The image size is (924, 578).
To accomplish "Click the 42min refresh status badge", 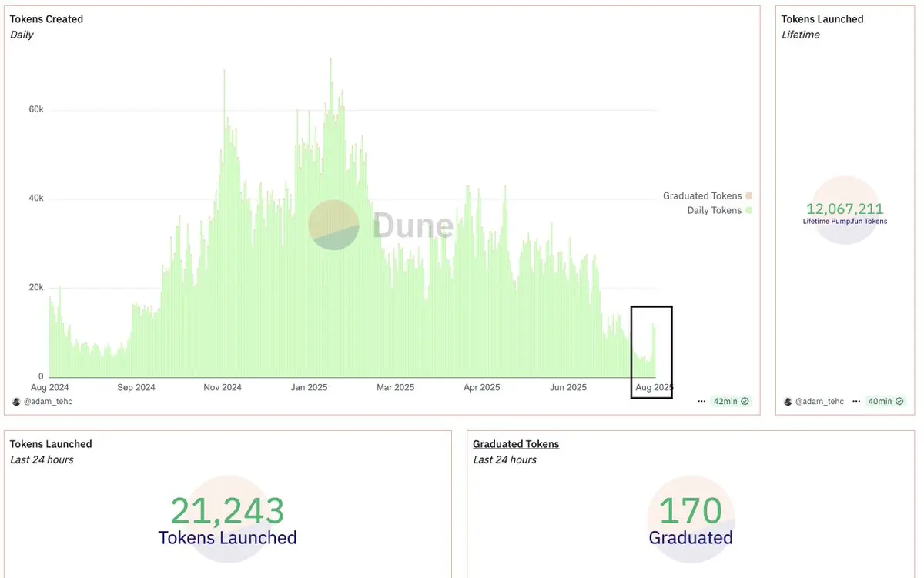I will [731, 402].
